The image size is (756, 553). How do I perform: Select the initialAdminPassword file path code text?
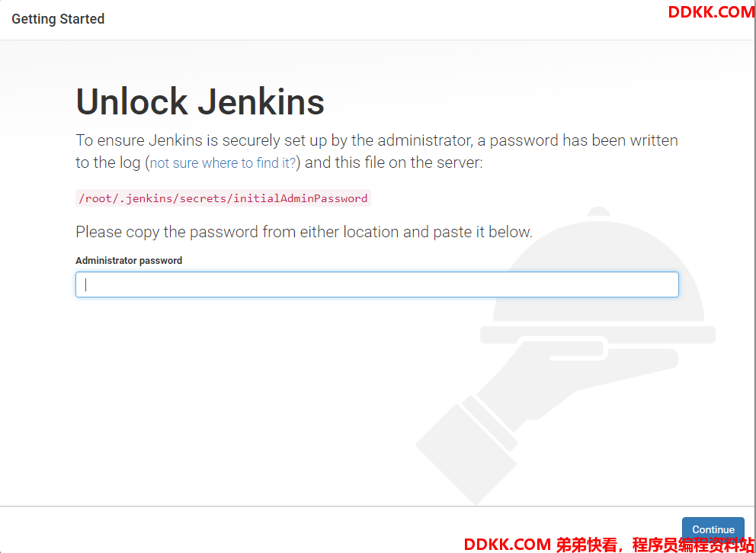(x=223, y=198)
